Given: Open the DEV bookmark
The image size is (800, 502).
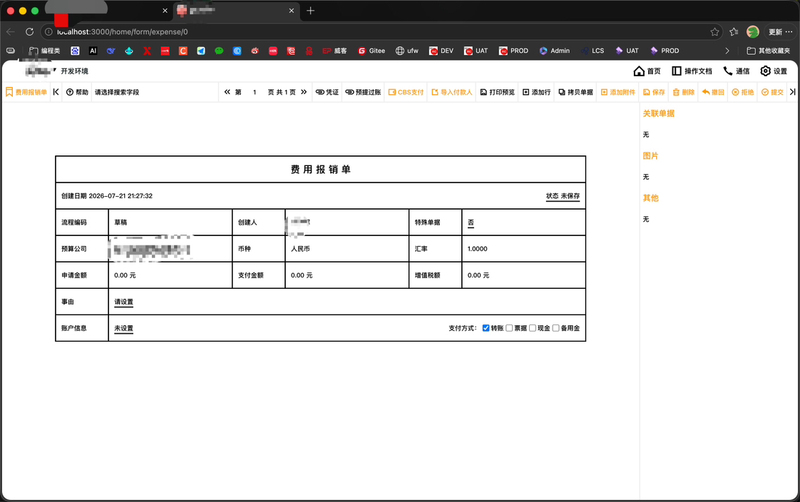Looking at the screenshot, I should coord(441,51).
